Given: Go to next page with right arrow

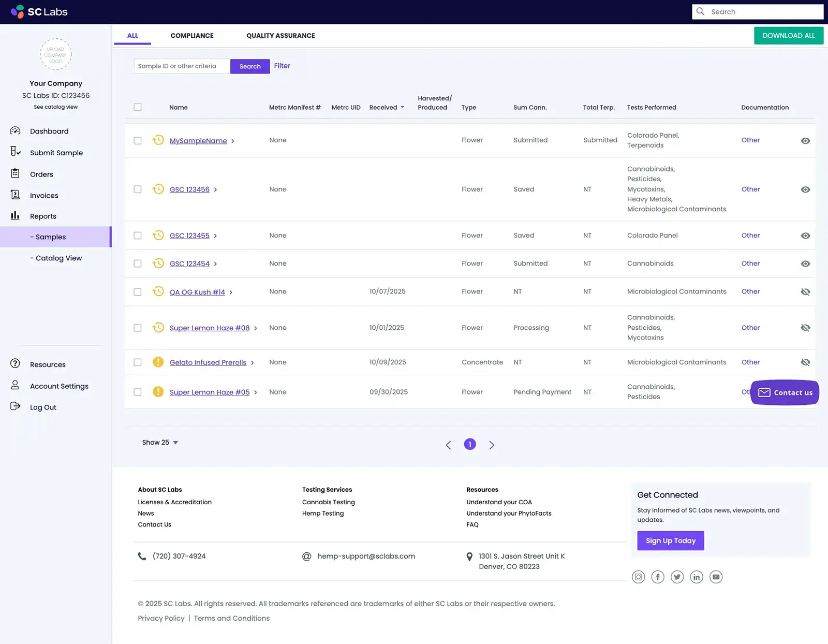Looking at the screenshot, I should pyautogui.click(x=492, y=445).
